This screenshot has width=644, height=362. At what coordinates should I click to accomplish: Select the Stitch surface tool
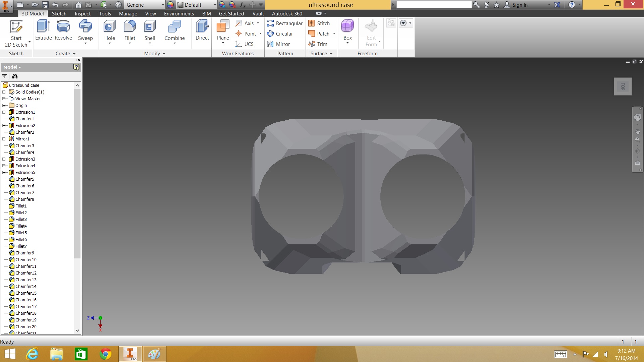[319, 23]
